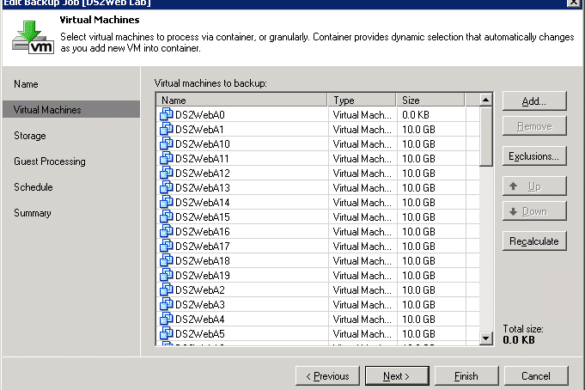Select the DS2WebA0 row name
This screenshot has height=390, width=585.
200,115
